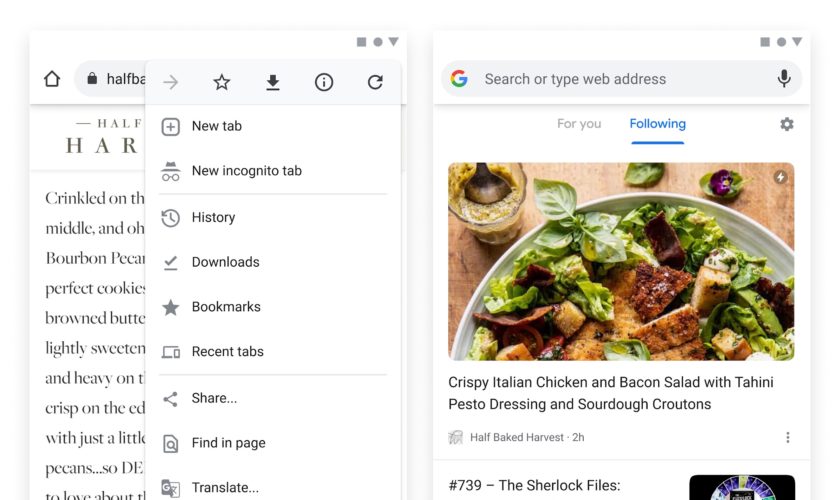
Task: Open Downloads from the menu
Action: (273, 262)
